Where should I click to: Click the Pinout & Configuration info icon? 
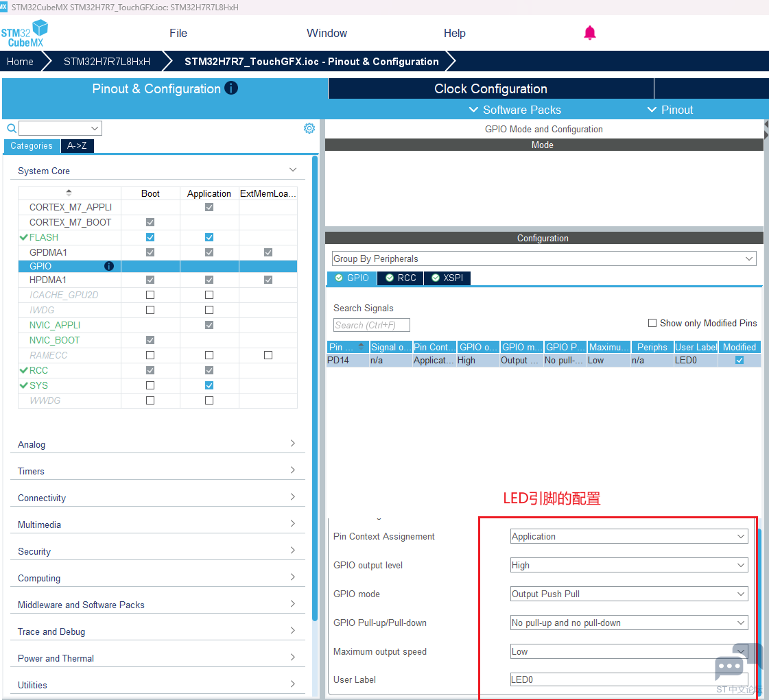pos(231,88)
